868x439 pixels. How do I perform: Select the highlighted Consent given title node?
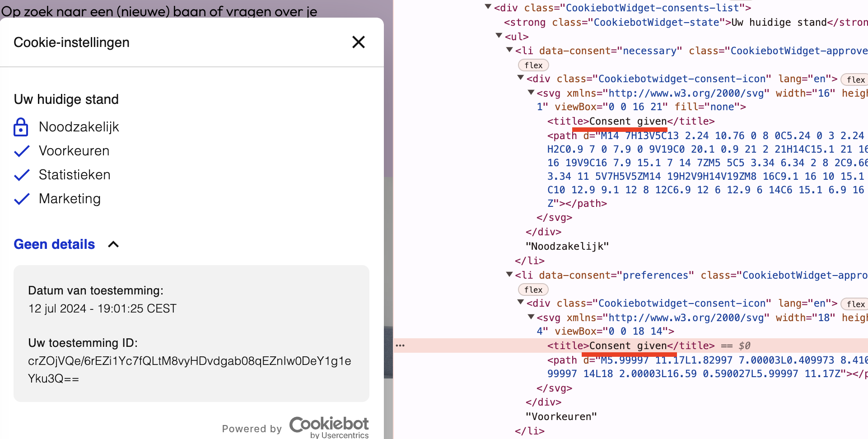630,346
